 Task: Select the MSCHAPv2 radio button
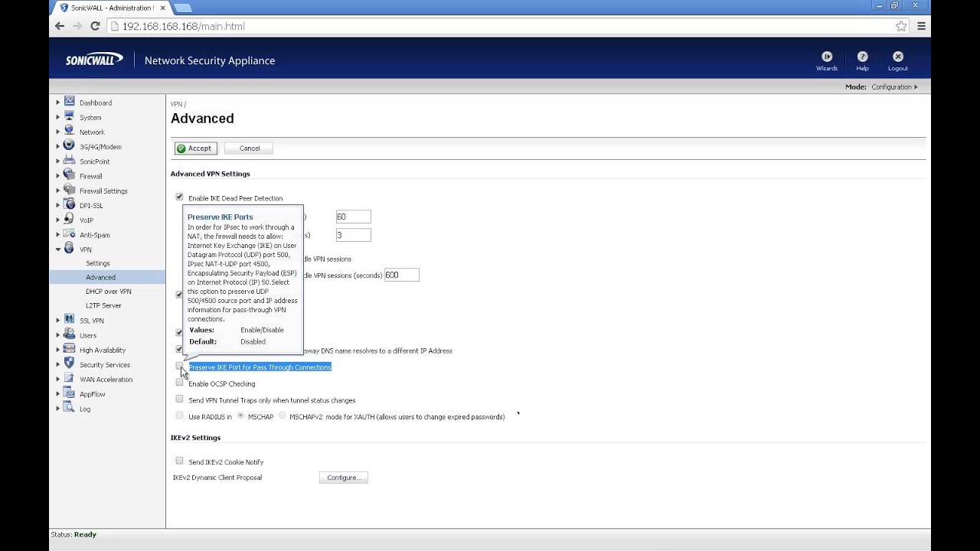[x=283, y=416]
